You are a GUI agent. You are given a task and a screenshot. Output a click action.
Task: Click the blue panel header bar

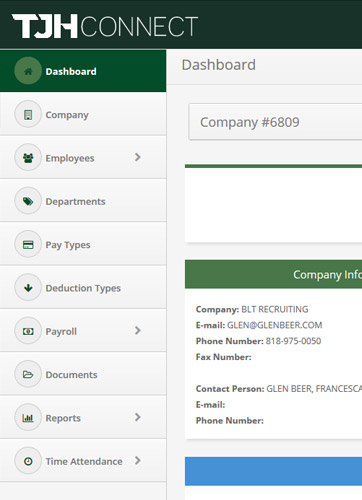[273, 471]
